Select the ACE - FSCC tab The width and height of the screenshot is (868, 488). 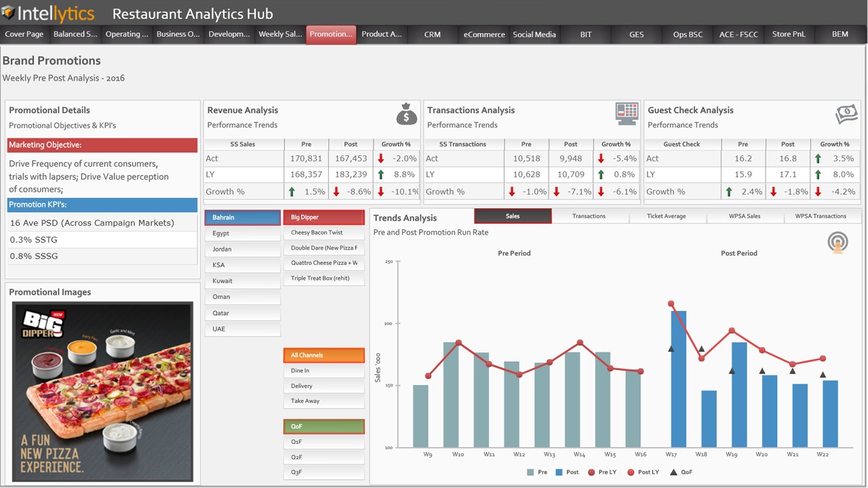[x=738, y=35]
